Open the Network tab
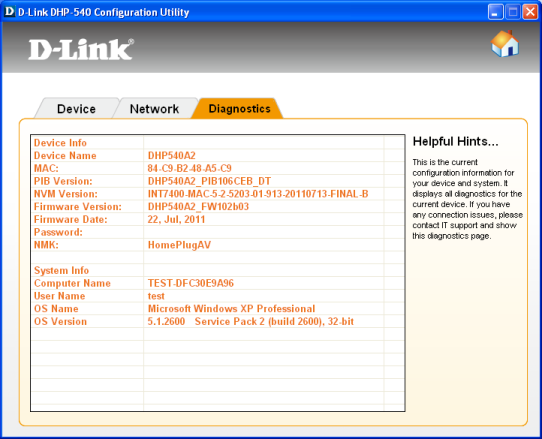This screenshot has height=439, width=542. 154,109
